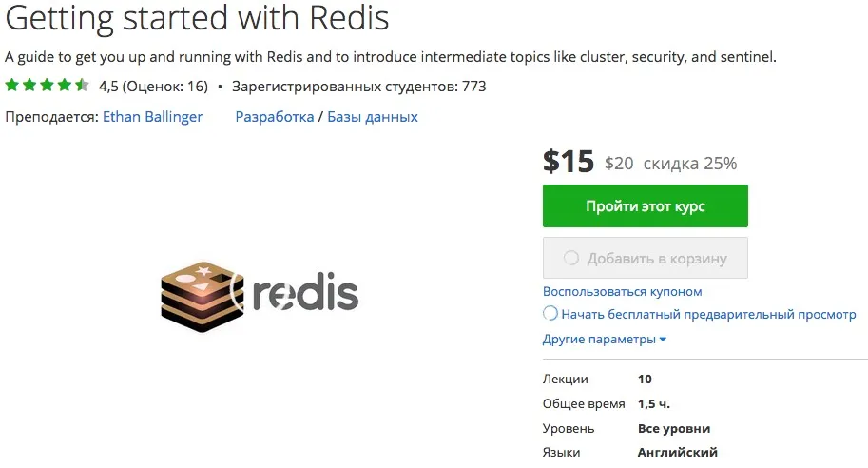Go to the Разработка category
Image resolution: width=868 pixels, height=468 pixels.
click(274, 117)
